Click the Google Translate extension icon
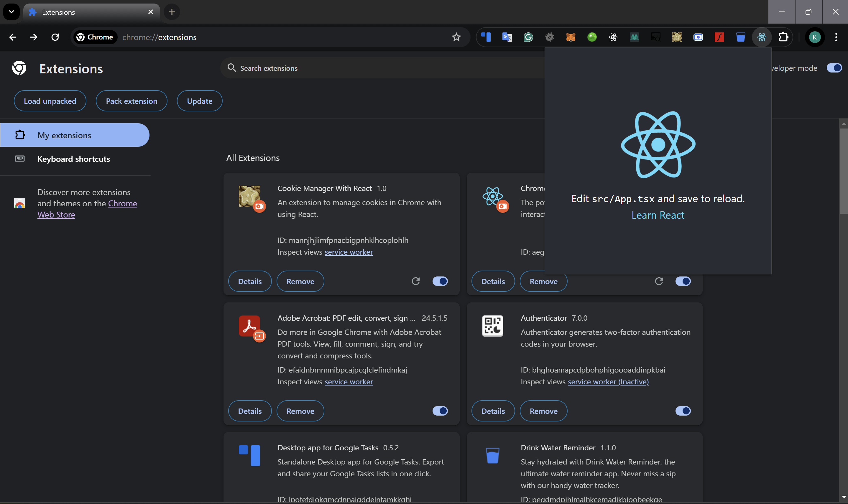This screenshot has width=848, height=504. pyautogui.click(x=507, y=37)
